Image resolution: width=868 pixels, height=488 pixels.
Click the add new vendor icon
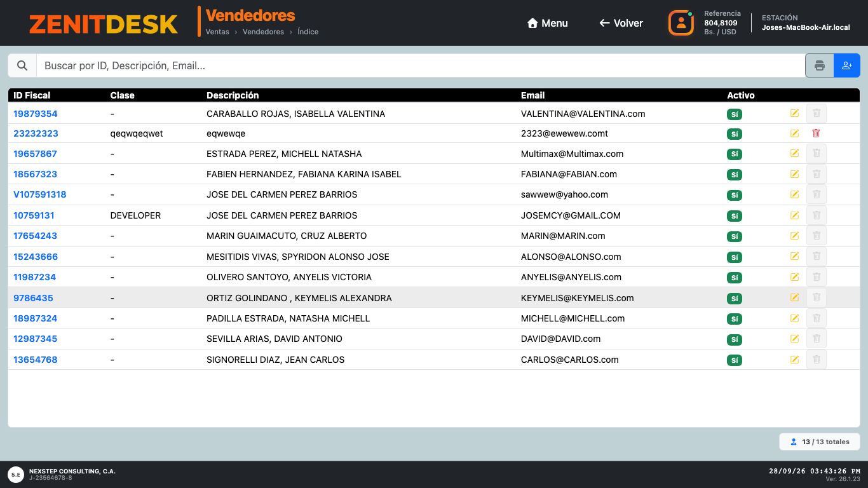click(847, 65)
